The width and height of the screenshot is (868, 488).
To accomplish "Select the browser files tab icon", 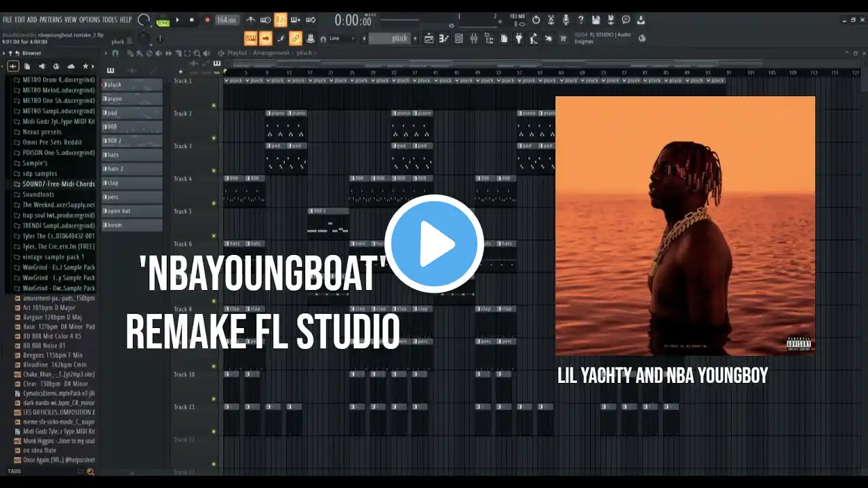I will pyautogui.click(x=27, y=66).
